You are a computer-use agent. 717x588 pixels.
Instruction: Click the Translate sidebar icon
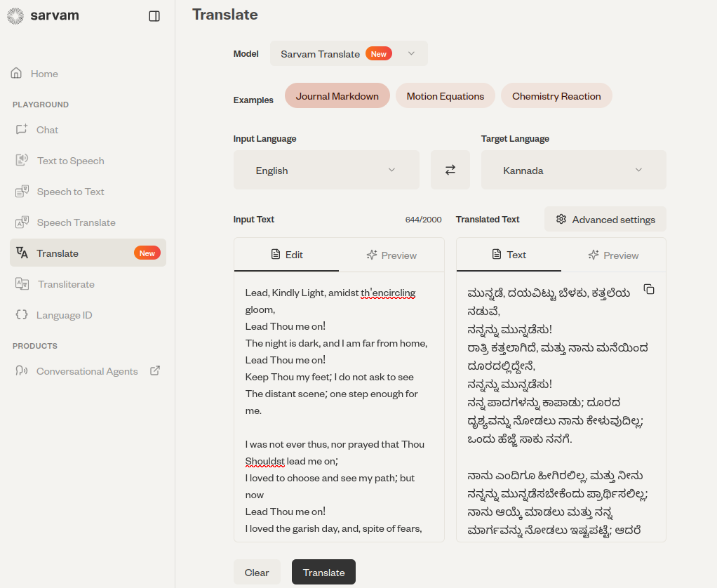click(x=22, y=253)
